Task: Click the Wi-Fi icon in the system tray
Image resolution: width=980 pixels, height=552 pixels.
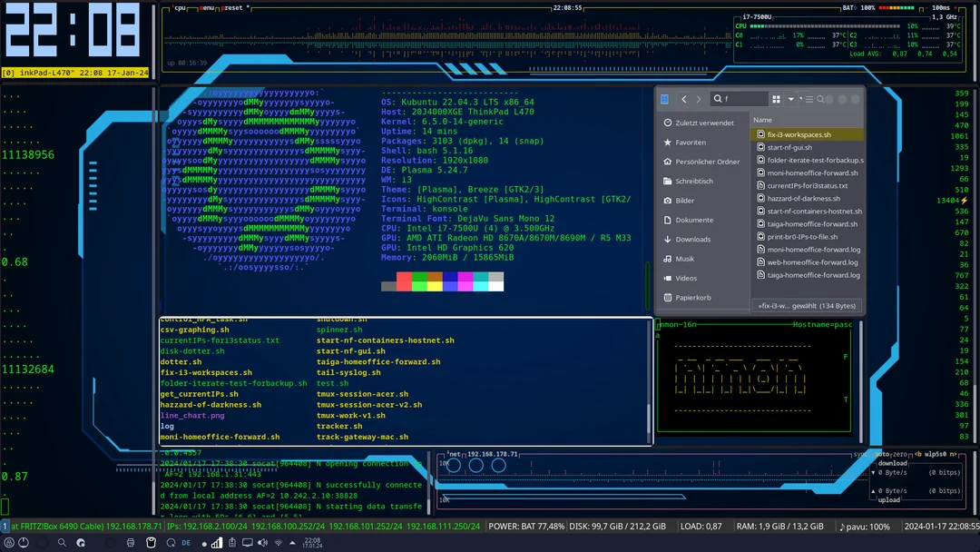Action: coord(279,543)
